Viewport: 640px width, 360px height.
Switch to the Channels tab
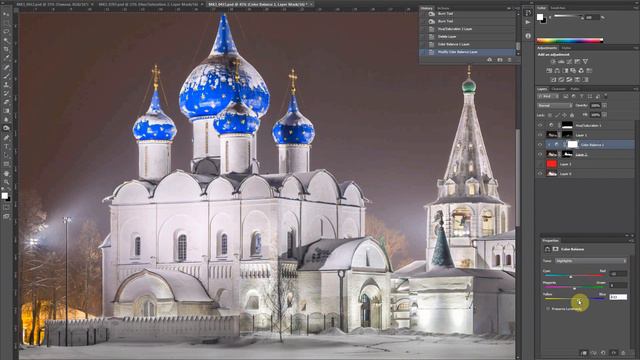tap(559, 89)
